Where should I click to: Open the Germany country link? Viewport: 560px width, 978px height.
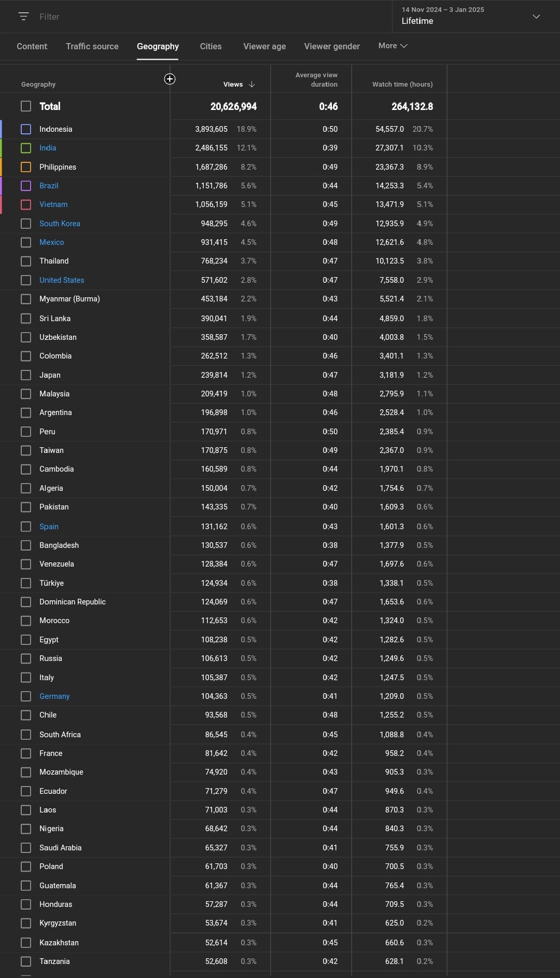(54, 696)
